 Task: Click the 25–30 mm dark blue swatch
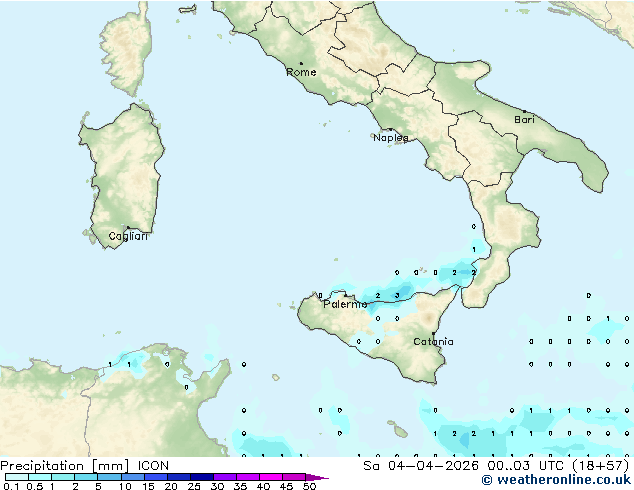[x=201, y=477]
